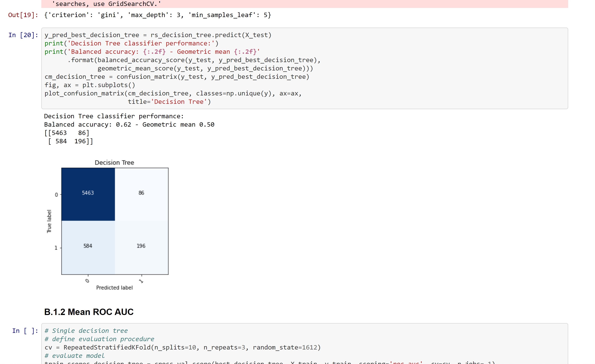Click the confusion matrix array output
This screenshot has height=364, width=595.
[x=68, y=137]
